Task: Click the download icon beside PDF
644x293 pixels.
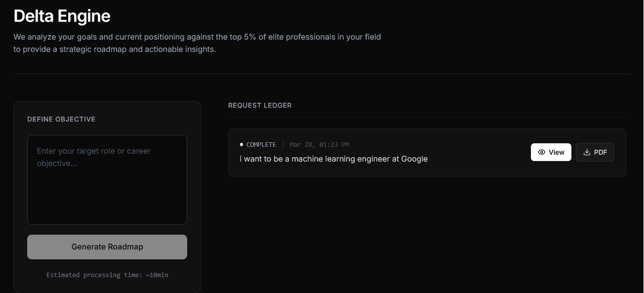Action: click(587, 152)
